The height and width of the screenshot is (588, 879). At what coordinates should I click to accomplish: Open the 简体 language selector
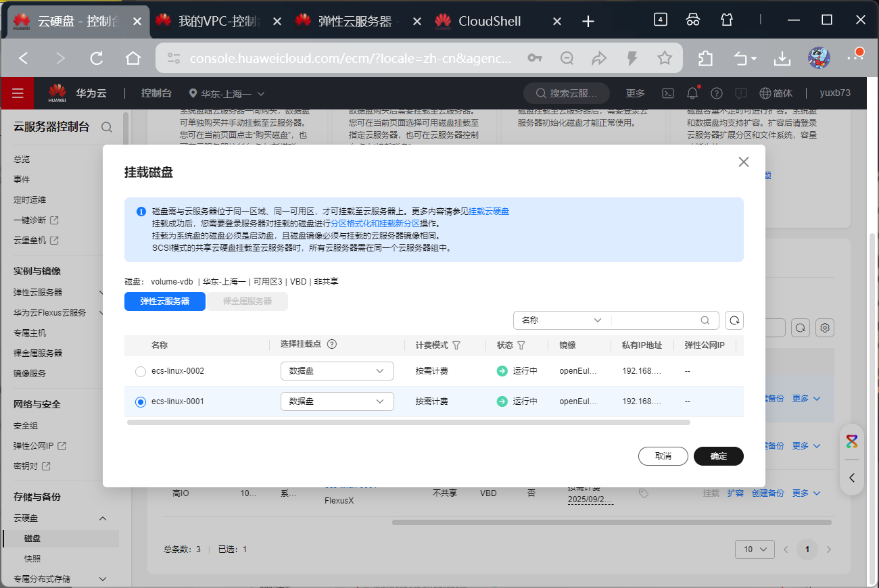pyautogui.click(x=776, y=93)
